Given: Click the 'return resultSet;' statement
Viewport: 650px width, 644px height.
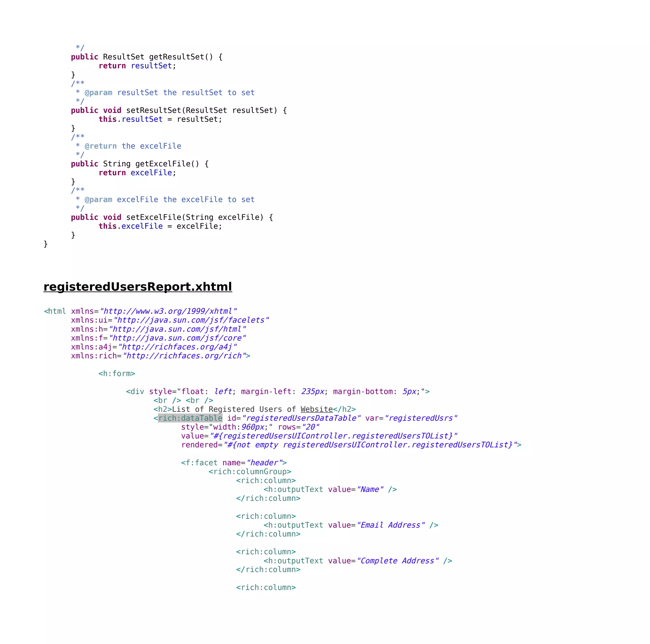Looking at the screenshot, I should (x=137, y=66).
